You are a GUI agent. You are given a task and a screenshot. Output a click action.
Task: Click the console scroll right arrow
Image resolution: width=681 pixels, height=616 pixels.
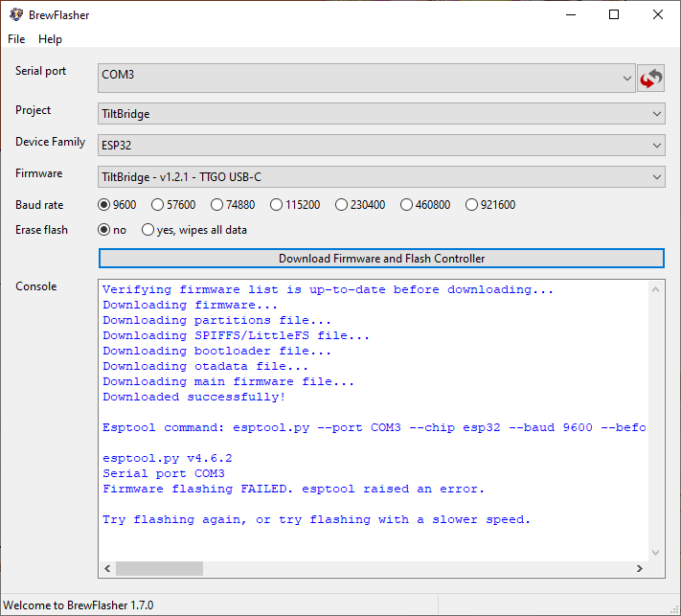click(639, 568)
